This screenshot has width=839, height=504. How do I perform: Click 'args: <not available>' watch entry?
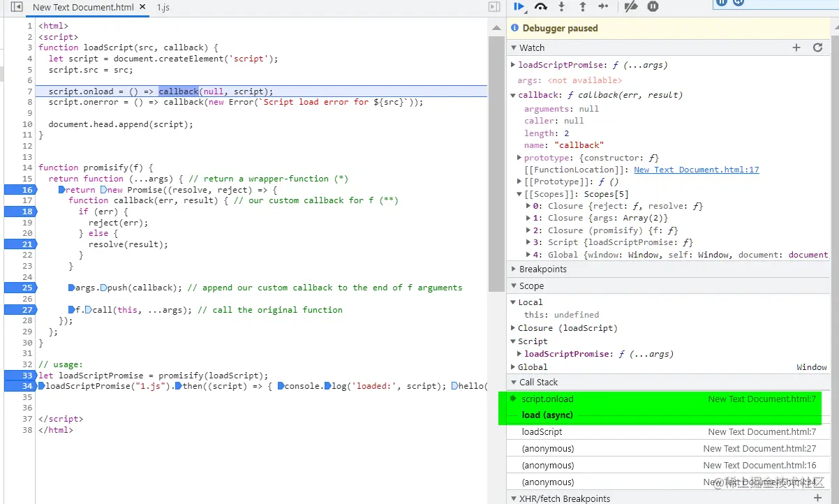coord(569,80)
